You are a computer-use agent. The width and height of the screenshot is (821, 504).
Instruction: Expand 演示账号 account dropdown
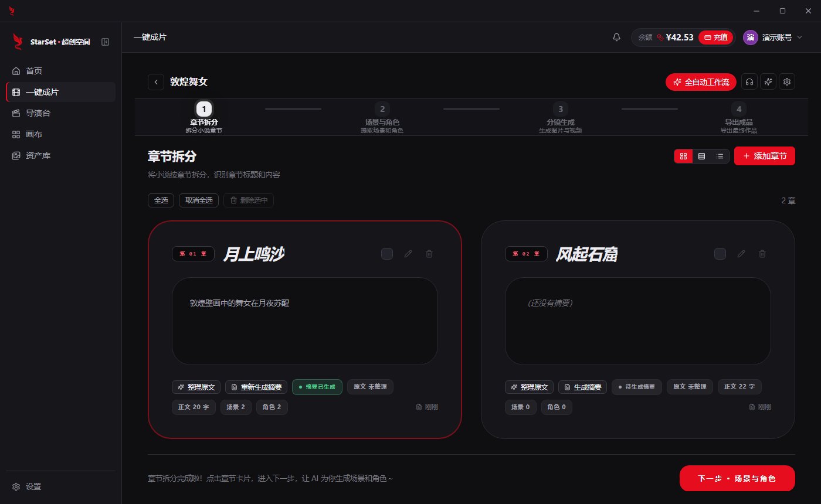click(x=799, y=38)
